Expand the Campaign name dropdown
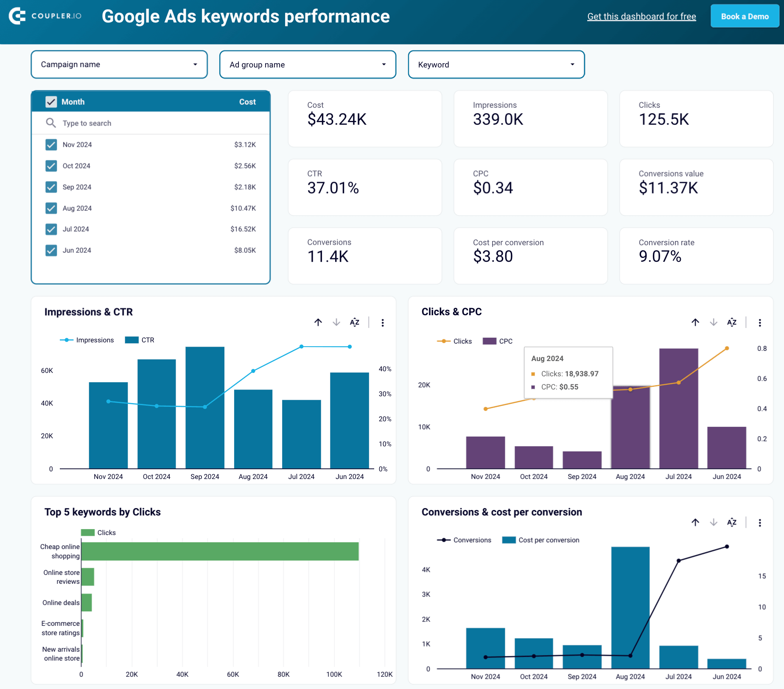 [119, 64]
